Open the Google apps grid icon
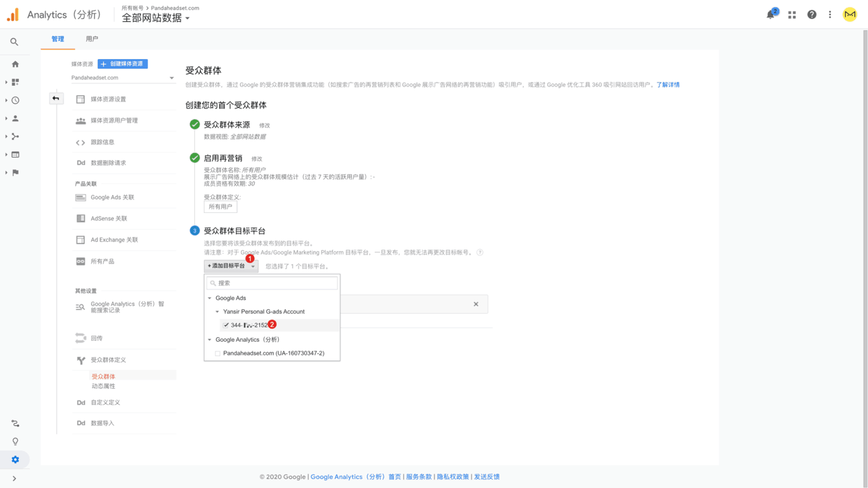This screenshot has width=868, height=488. pos(792,15)
